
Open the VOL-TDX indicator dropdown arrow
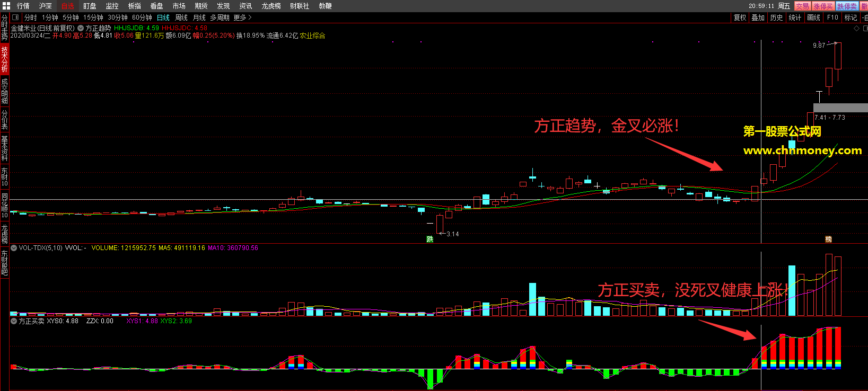14,247
